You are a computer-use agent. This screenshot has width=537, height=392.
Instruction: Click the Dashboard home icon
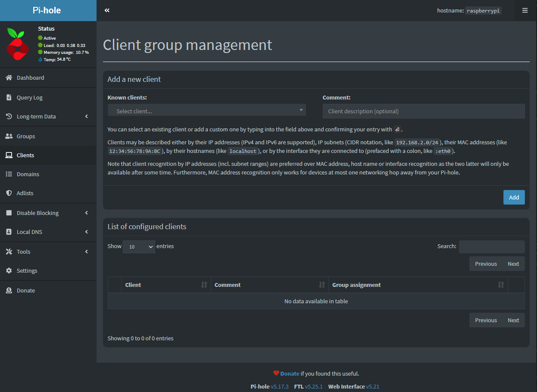(x=9, y=78)
